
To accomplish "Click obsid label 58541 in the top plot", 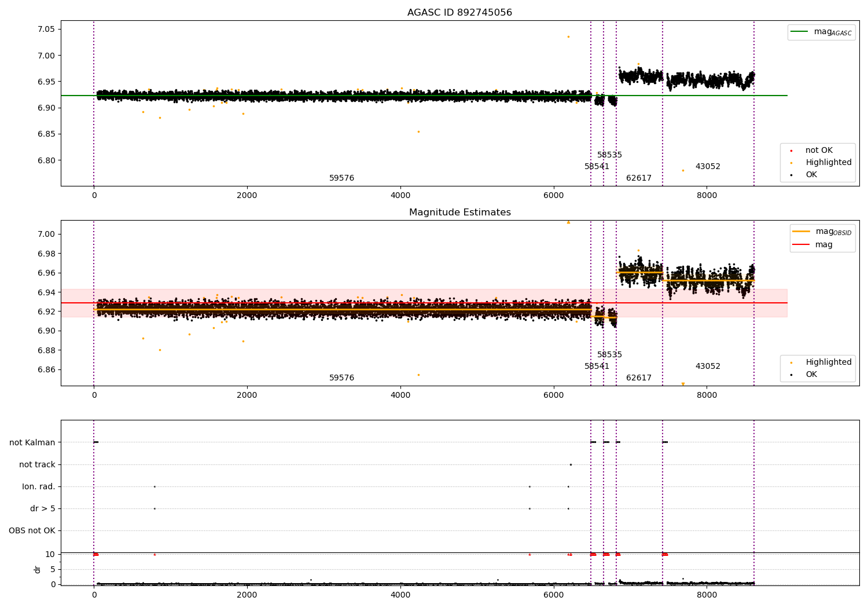I will [597, 167].
